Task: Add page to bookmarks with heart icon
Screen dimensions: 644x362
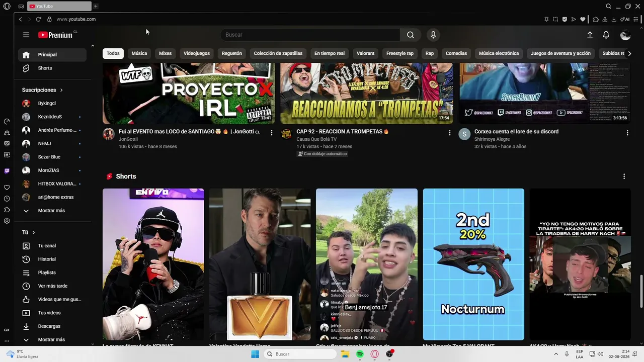Action: tap(583, 19)
